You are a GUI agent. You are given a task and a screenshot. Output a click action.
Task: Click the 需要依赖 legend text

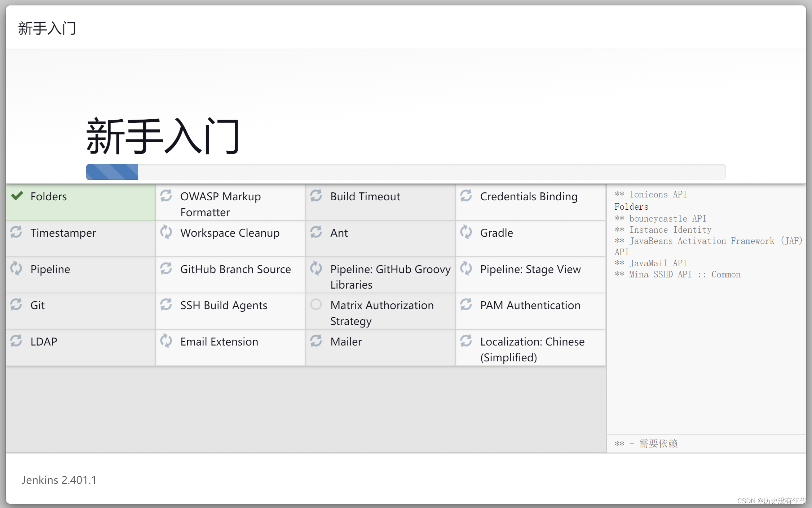point(658,444)
